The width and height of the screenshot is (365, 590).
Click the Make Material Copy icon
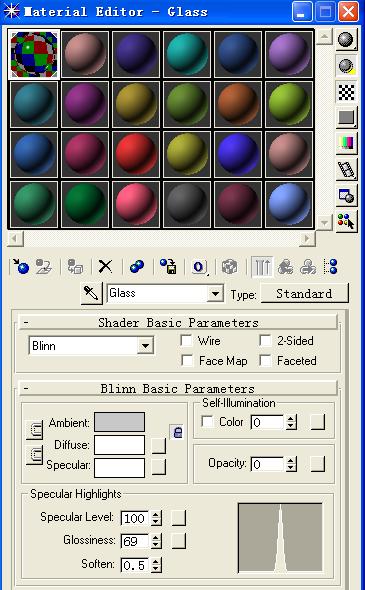(136, 266)
